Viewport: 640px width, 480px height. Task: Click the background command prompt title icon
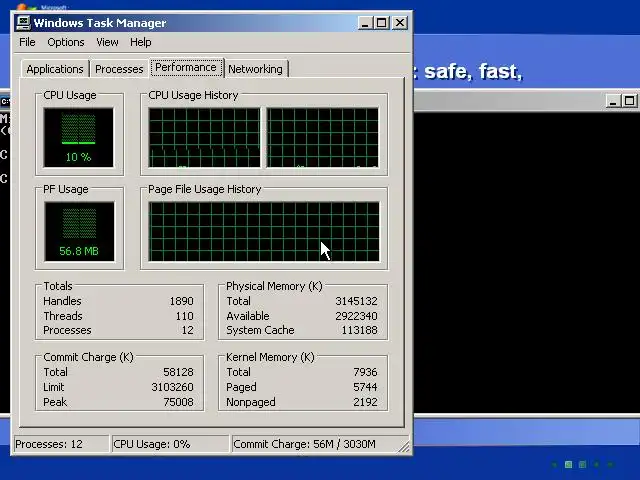click(5, 101)
